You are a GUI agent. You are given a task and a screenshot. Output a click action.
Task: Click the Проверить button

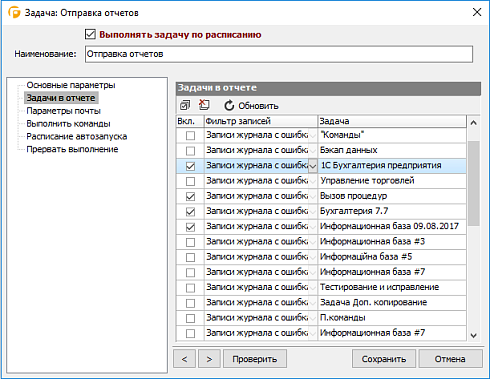coord(255,359)
